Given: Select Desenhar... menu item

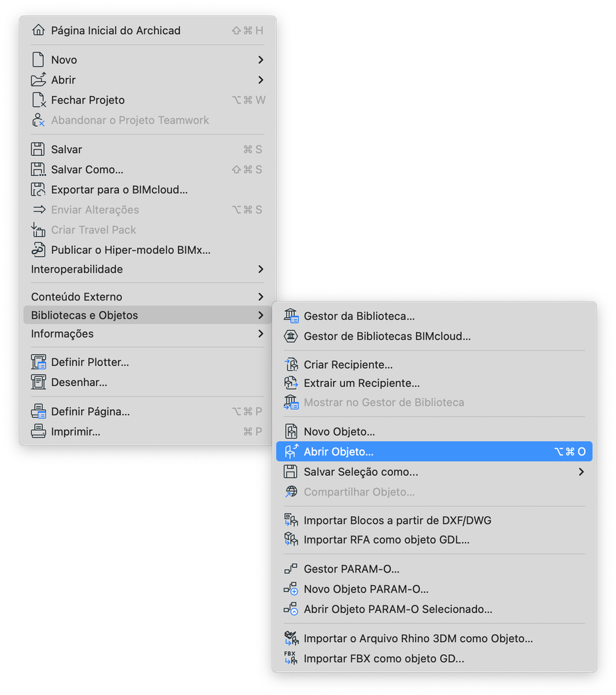Looking at the screenshot, I should click(147, 382).
